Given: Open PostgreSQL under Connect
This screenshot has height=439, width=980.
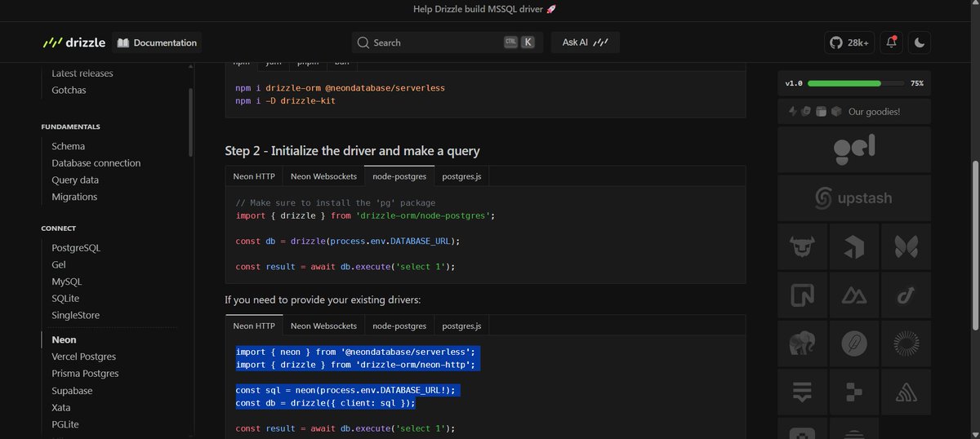Looking at the screenshot, I should coord(76,247).
